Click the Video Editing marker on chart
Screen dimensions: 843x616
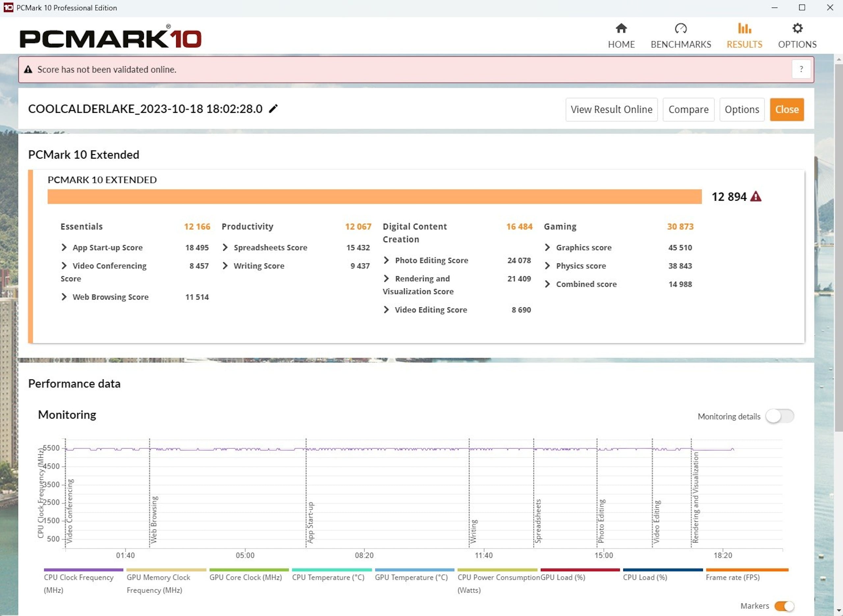(x=656, y=522)
